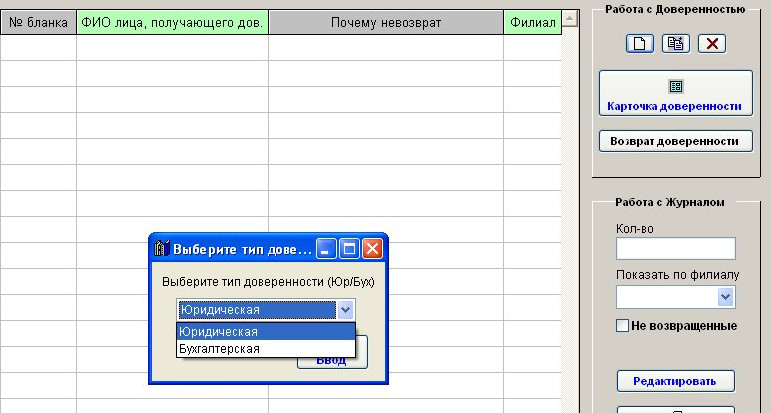
Task: Click the dialog title bar app icon
Action: tap(162, 249)
